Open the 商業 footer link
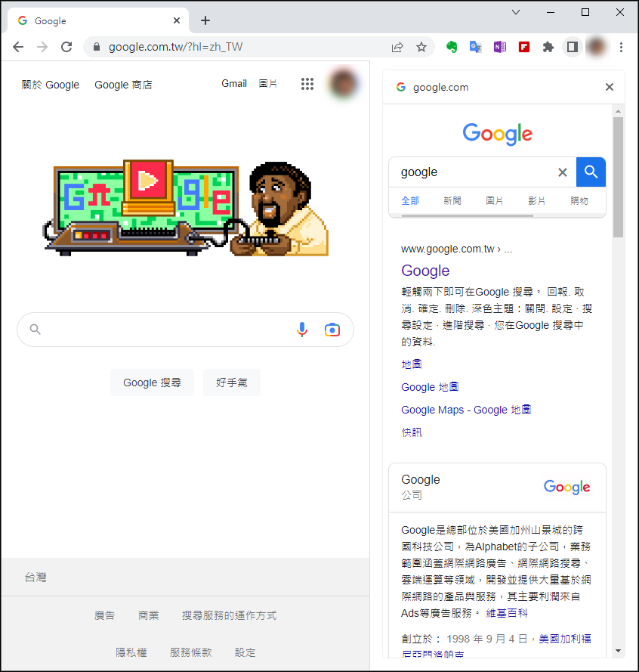This screenshot has height=672, width=639. (x=149, y=615)
